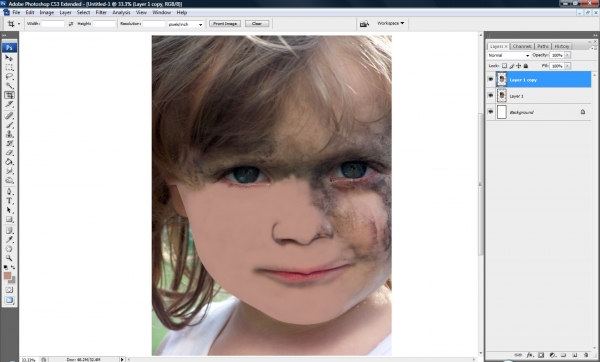Open the Layers panel options menu

tap(593, 48)
